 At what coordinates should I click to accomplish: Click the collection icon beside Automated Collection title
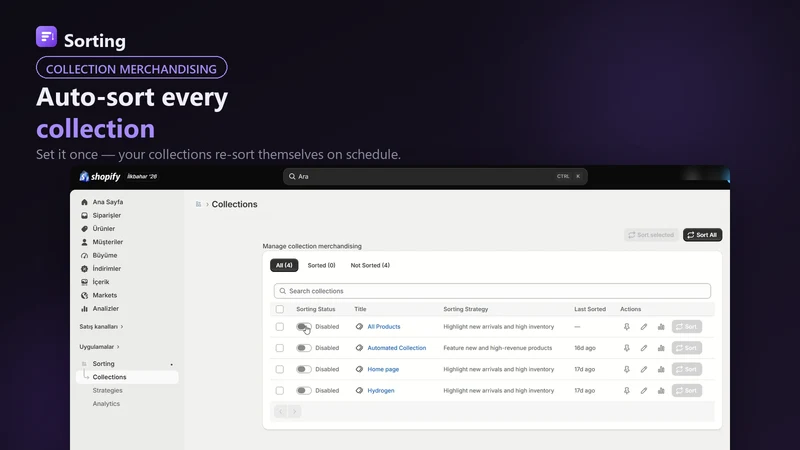click(359, 348)
